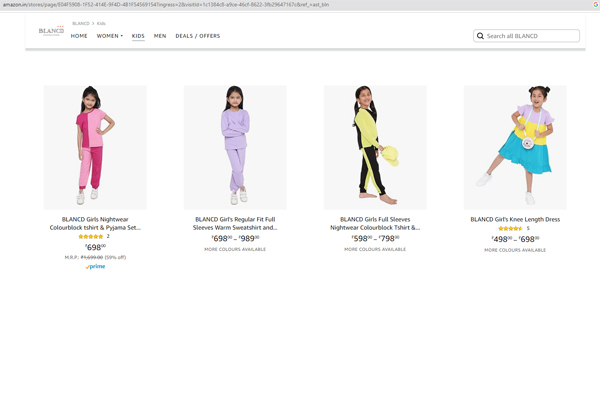This screenshot has width=600, height=400.
Task: Select the KIDS navigation tab
Action: point(138,36)
